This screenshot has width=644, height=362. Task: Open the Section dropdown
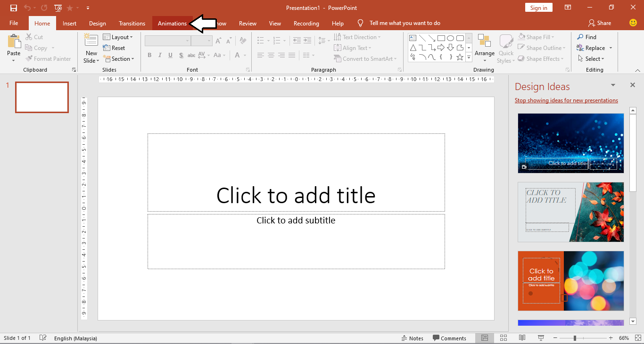click(x=119, y=58)
